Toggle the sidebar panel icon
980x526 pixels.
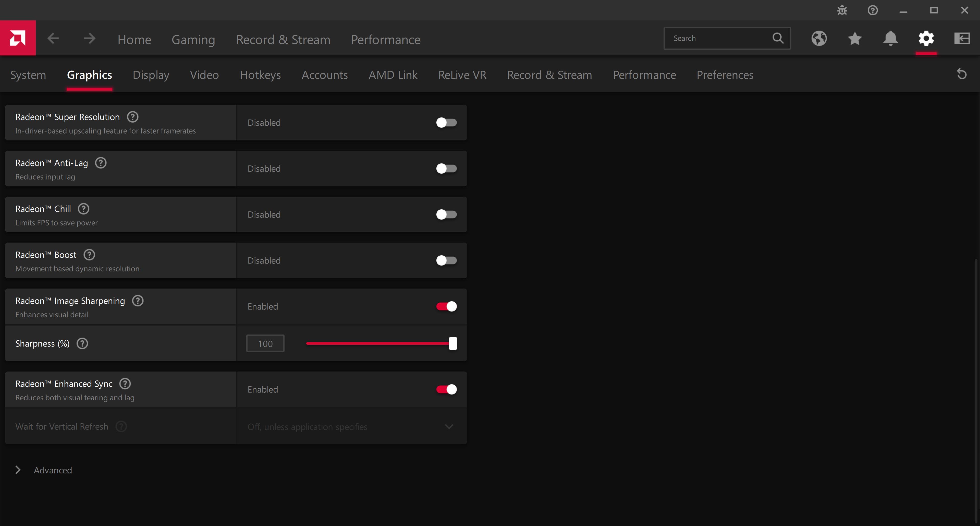click(x=962, y=39)
